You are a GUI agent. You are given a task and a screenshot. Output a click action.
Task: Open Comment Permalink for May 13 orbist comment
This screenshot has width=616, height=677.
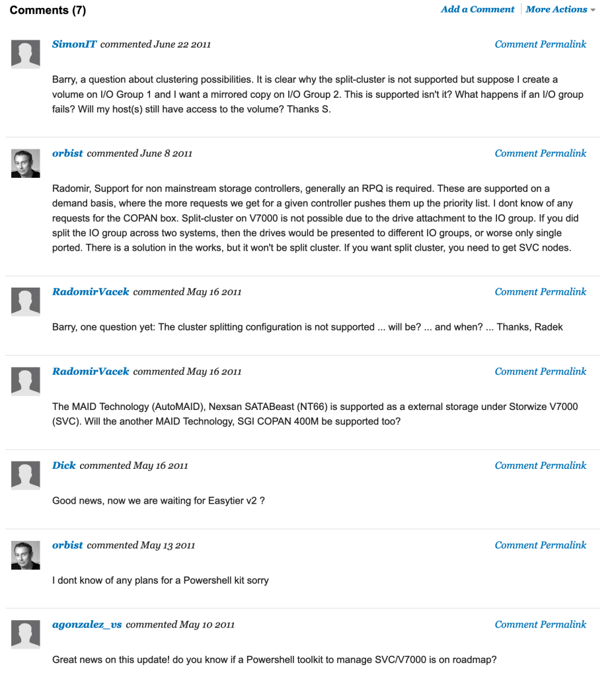[540, 545]
